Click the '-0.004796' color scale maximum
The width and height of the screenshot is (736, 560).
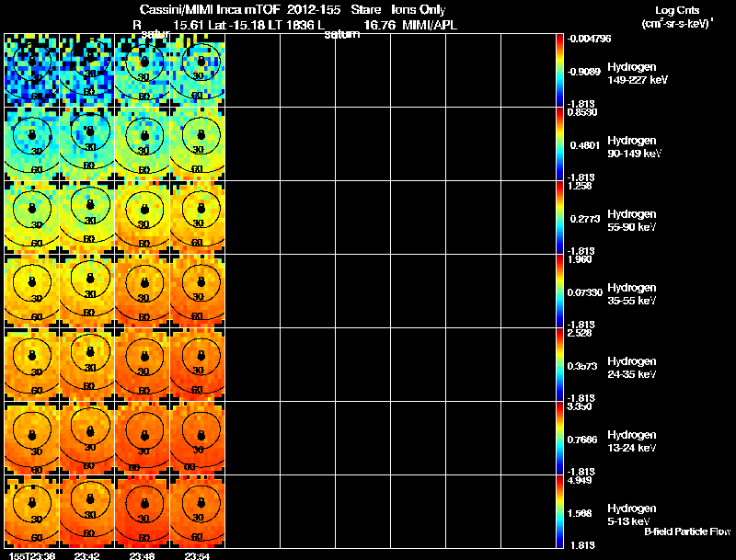(590, 39)
